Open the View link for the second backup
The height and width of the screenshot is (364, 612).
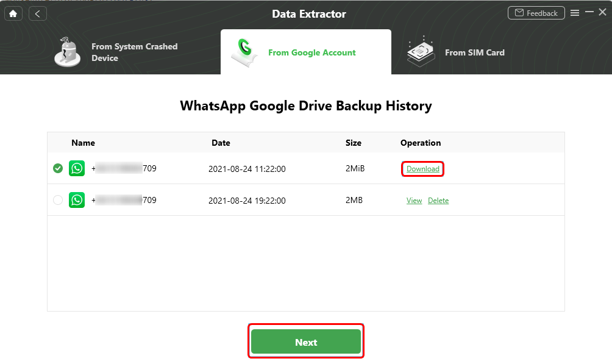[414, 200]
